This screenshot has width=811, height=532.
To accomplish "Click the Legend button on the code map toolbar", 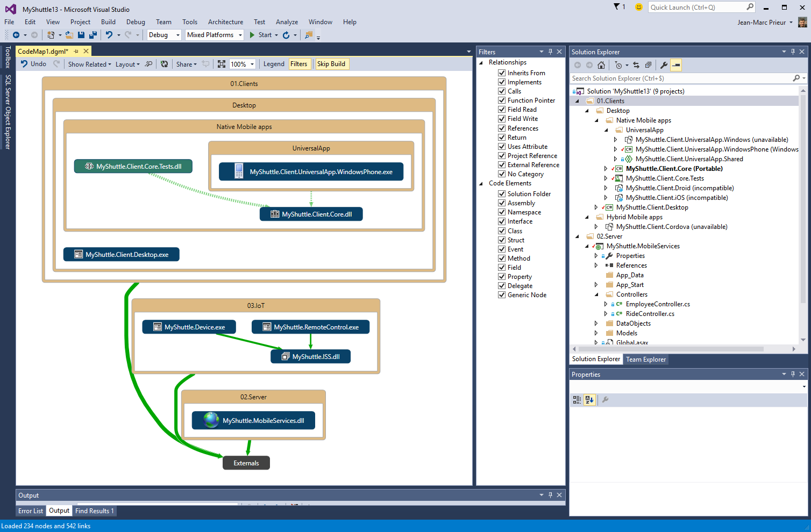I will pyautogui.click(x=274, y=63).
